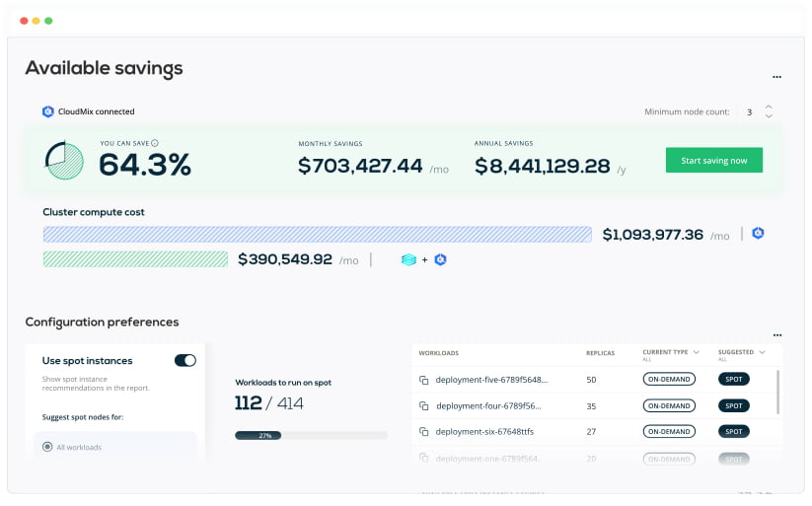Image resolution: width=812 pixels, height=506 pixels.
Task: Copy the deployment-five workload name
Action: click(423, 380)
